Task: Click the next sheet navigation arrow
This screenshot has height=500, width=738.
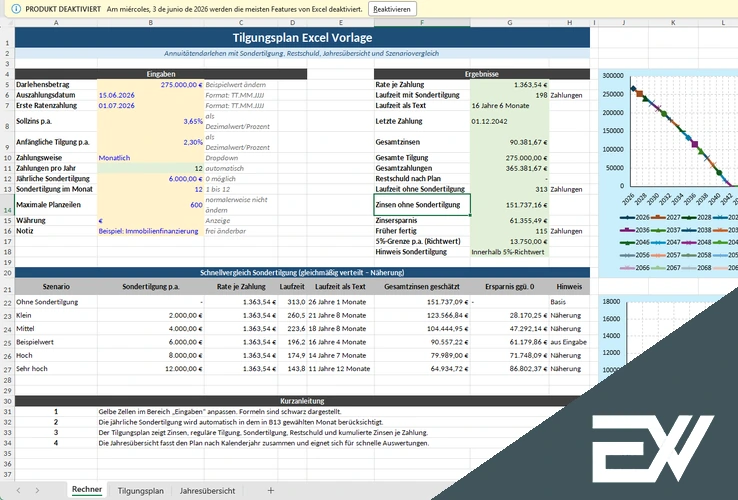Action: [37, 491]
